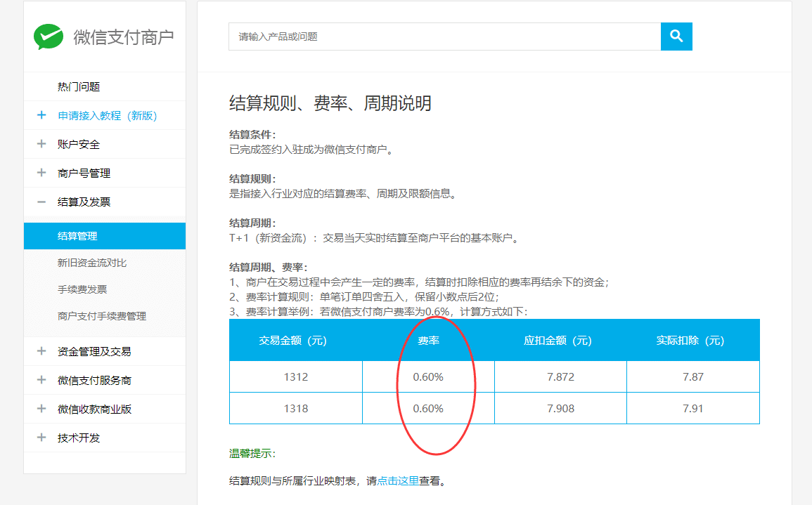This screenshot has height=505, width=812.
Task: Click cell showing 7.872
Action: 560,376
